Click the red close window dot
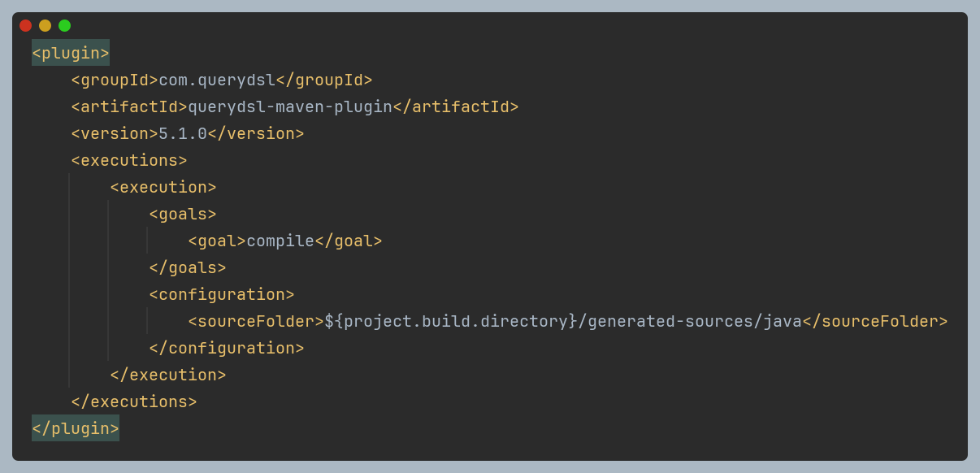This screenshot has width=980, height=473. point(25,25)
